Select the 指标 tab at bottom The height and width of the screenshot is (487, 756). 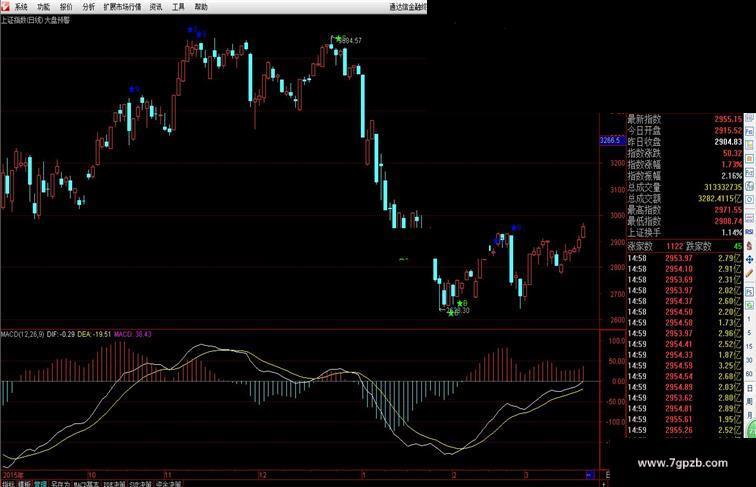coord(8,484)
